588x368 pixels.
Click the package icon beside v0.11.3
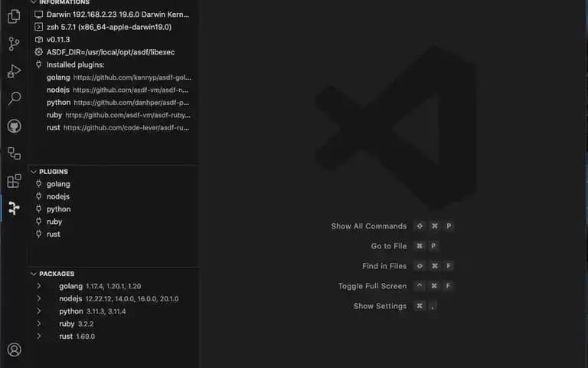point(38,39)
